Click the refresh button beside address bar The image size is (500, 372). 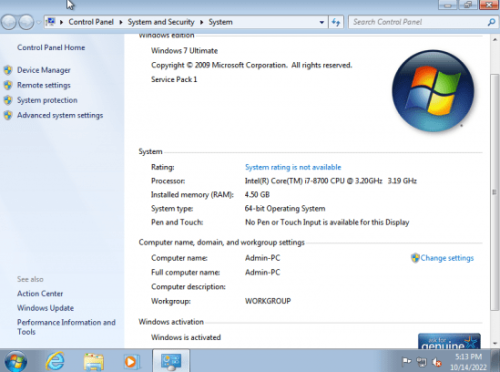pyautogui.click(x=336, y=22)
